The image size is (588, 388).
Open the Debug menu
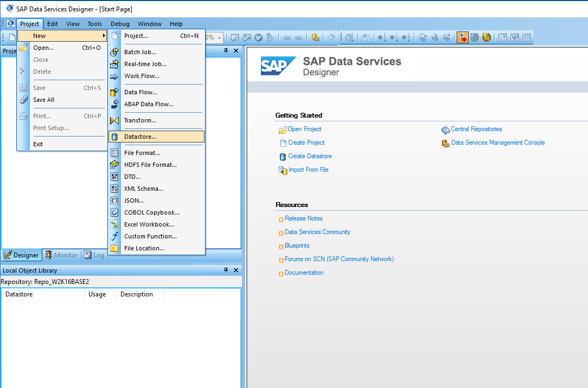pos(120,24)
